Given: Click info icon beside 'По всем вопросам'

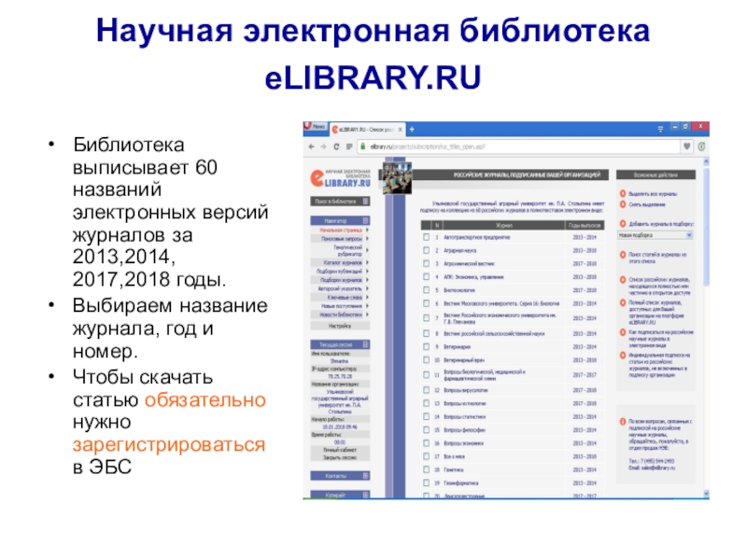Looking at the screenshot, I should 623,422.
